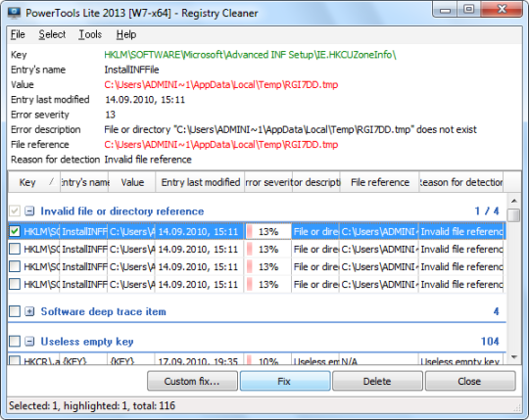Expand the Software deep trace item group
The image size is (529, 420).
(x=29, y=311)
